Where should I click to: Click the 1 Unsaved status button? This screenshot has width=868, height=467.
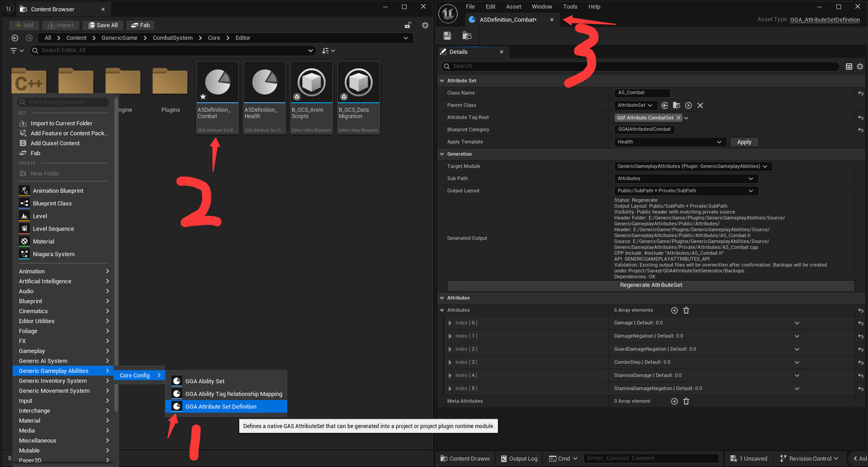(x=748, y=459)
